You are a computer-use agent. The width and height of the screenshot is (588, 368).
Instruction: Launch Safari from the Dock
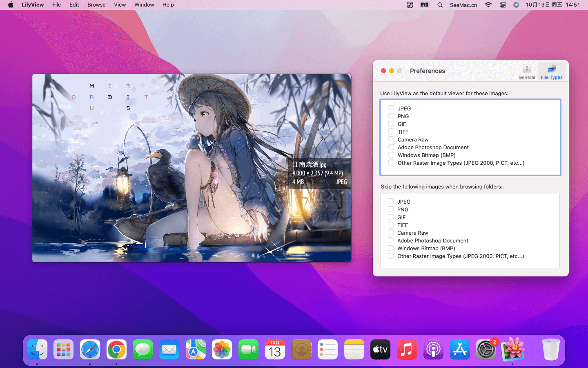point(90,350)
